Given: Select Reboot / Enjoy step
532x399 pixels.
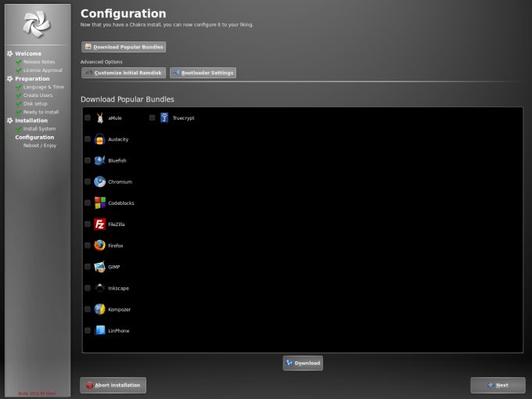Looking at the screenshot, I should tap(40, 146).
